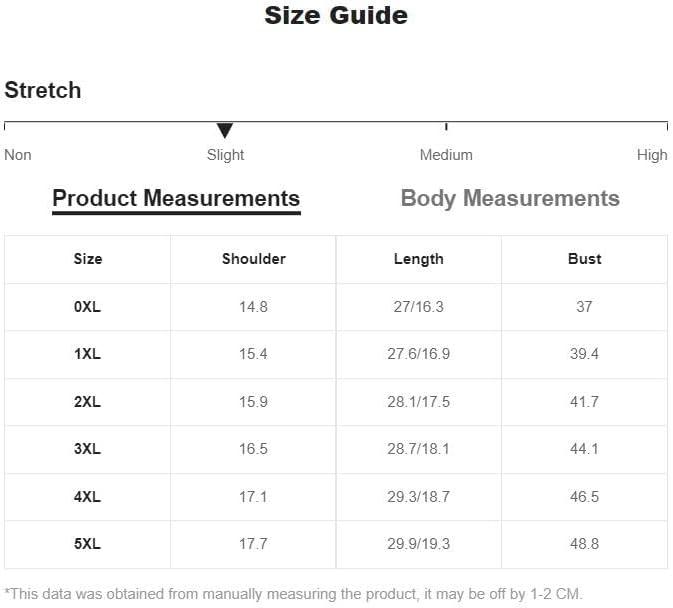Click the Slight stretch triangle marker

click(224, 130)
